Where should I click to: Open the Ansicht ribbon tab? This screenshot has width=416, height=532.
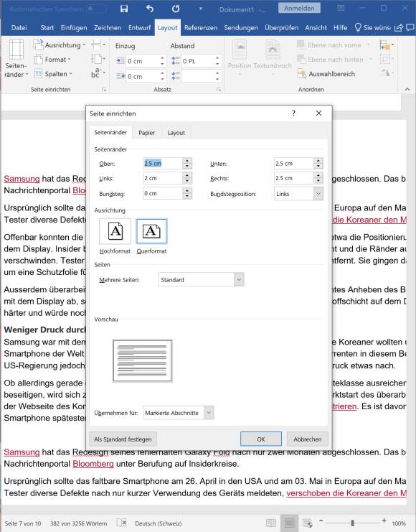(x=316, y=28)
